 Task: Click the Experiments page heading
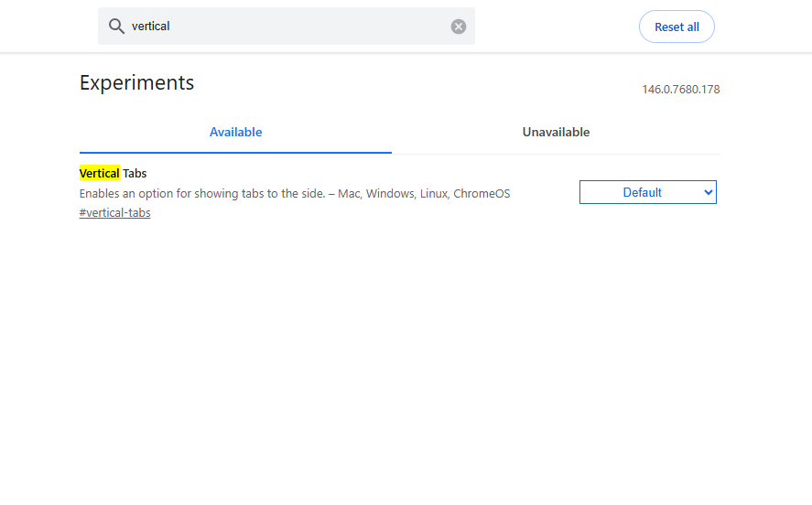pos(136,82)
